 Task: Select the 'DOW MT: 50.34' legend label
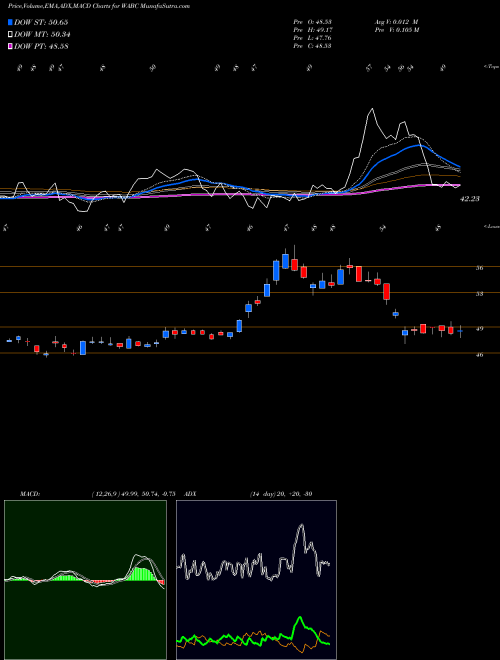point(42,35)
